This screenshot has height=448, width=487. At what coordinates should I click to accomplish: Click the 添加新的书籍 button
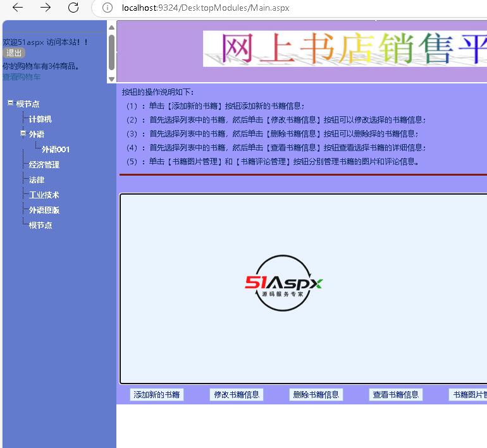coord(157,395)
